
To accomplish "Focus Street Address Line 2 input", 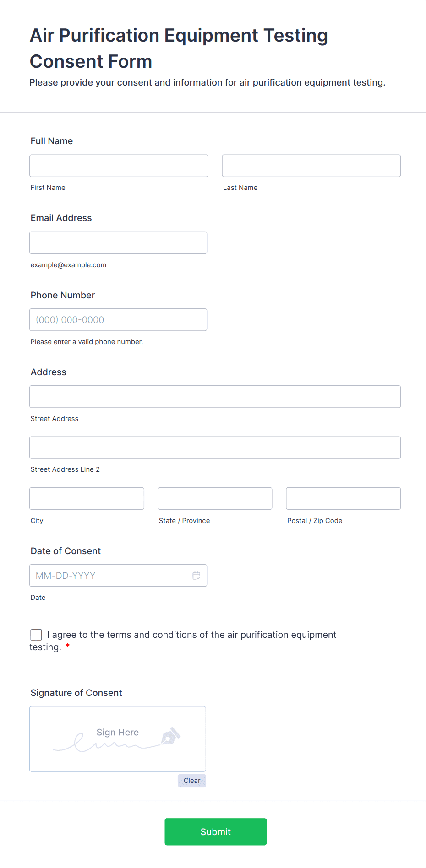I will point(215,447).
